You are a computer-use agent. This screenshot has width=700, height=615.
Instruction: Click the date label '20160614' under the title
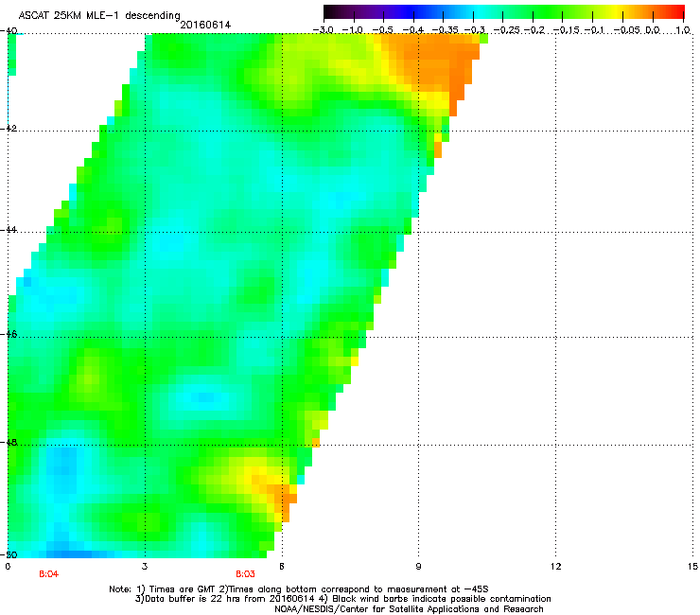[205, 25]
